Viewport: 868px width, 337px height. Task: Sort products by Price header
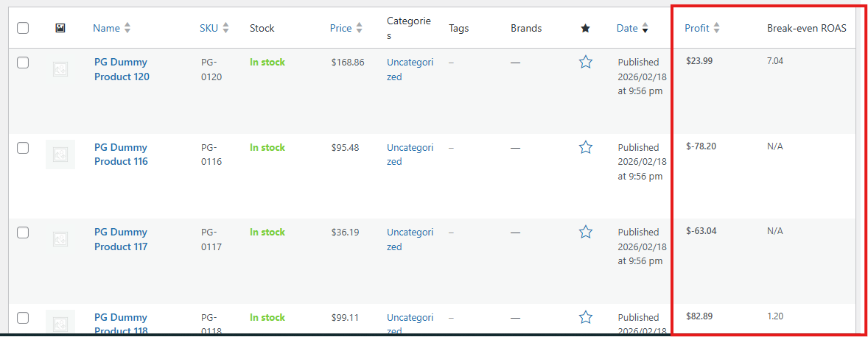point(340,28)
